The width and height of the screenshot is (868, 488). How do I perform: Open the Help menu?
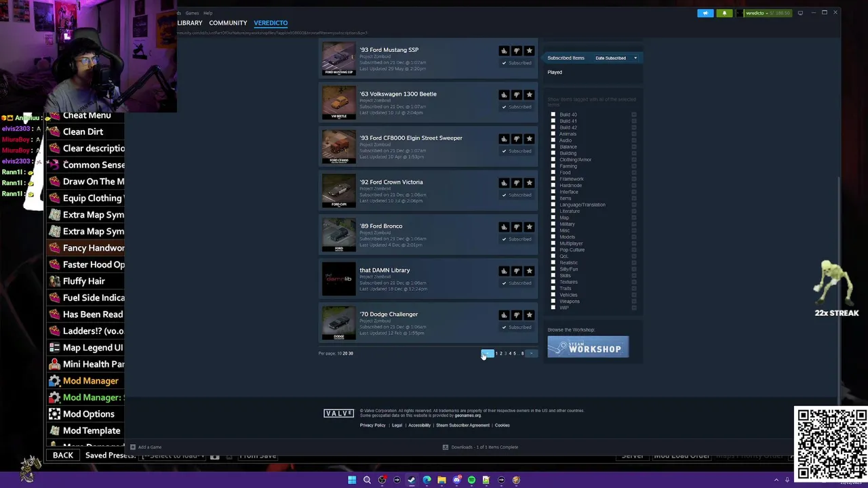pos(208,13)
